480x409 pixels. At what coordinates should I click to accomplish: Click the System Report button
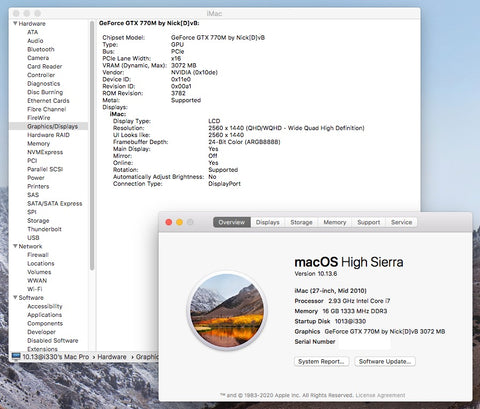click(322, 361)
